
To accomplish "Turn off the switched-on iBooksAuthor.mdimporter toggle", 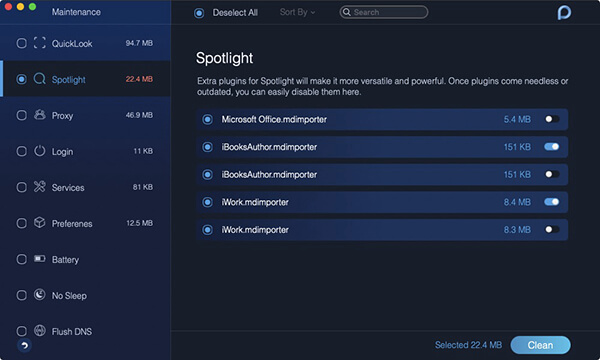I will pos(552,147).
